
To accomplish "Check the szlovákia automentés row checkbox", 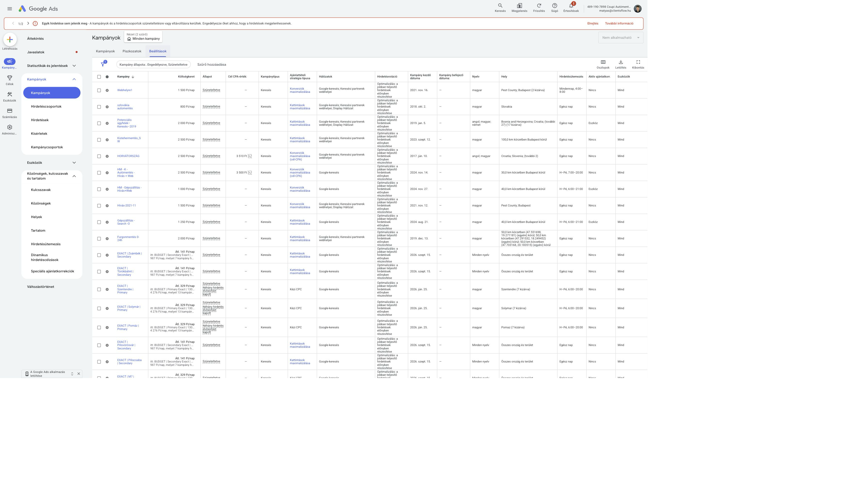I will coord(99,107).
